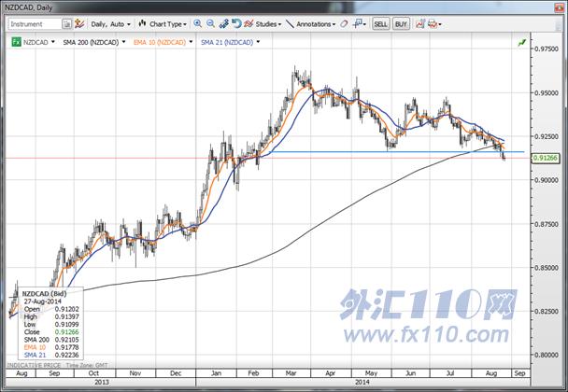Image resolution: width=568 pixels, height=392 pixels.
Task: Open the Daily, Auto period dropdown
Action: [x=110, y=24]
